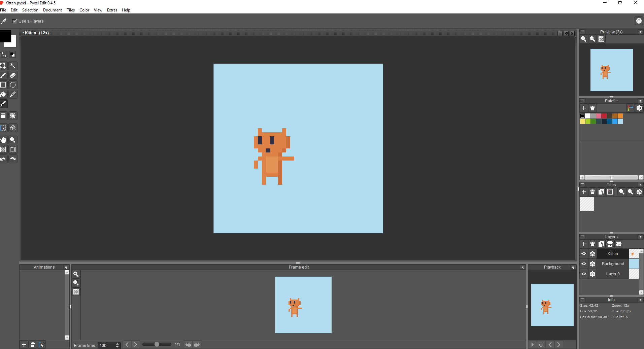644x349 pixels.
Task: Uncheck the Use all layers checkbox
Action: click(x=15, y=21)
